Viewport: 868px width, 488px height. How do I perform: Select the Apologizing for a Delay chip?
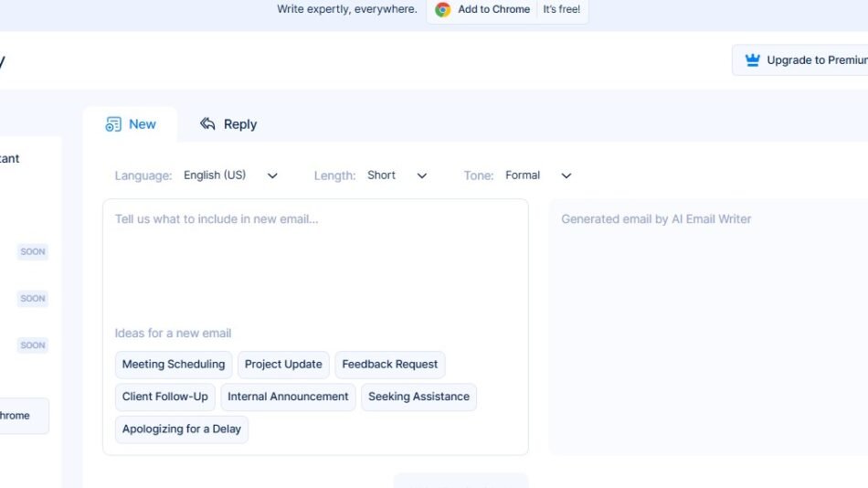(182, 430)
